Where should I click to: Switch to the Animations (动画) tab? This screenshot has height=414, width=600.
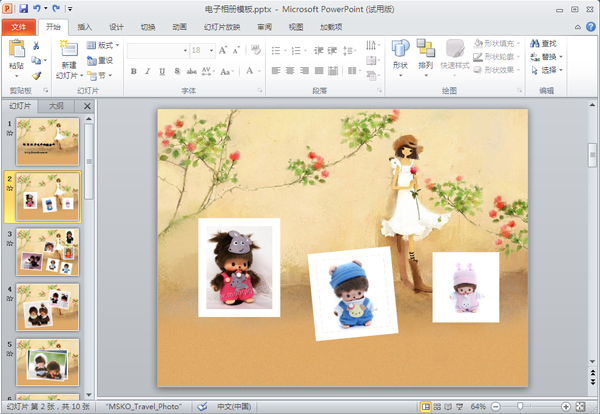click(179, 27)
